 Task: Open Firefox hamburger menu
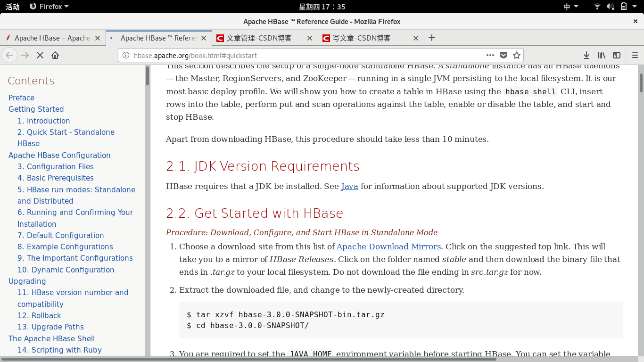tap(635, 55)
